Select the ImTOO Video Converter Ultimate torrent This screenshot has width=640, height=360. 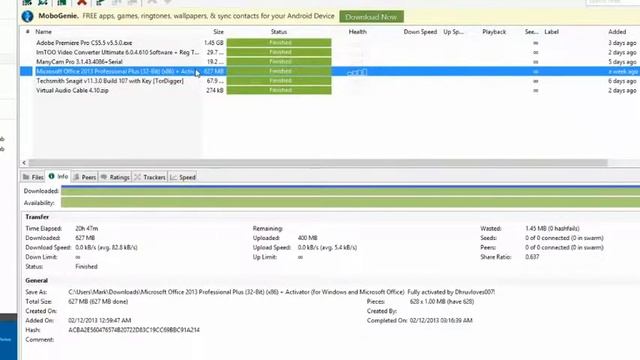coord(118,52)
